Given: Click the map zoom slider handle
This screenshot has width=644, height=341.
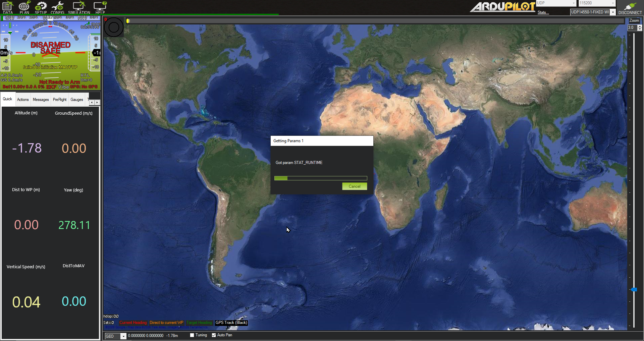Looking at the screenshot, I should pos(634,289).
